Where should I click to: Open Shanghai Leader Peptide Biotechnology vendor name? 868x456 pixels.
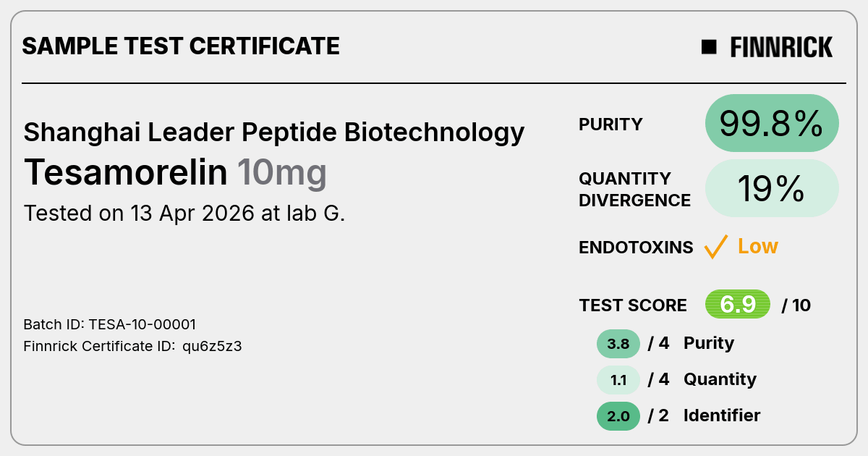tap(274, 132)
